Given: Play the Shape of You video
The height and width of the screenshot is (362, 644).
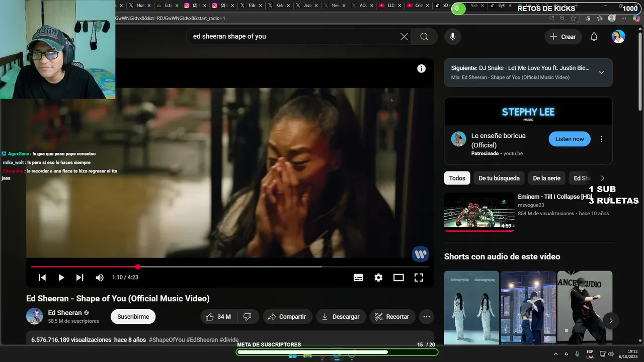Looking at the screenshot, I should click(61, 278).
